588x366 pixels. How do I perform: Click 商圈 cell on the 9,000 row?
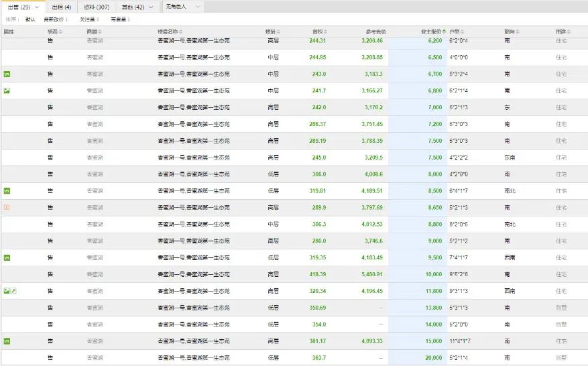(95, 241)
